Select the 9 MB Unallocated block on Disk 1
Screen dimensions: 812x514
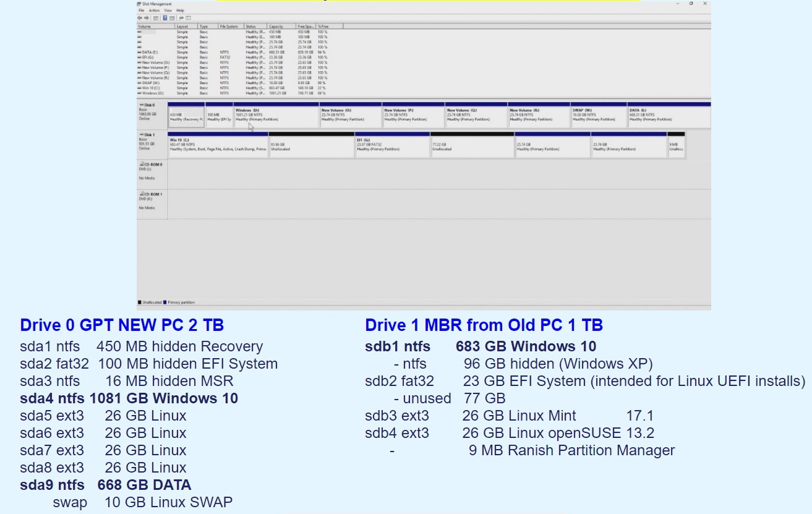(x=677, y=145)
